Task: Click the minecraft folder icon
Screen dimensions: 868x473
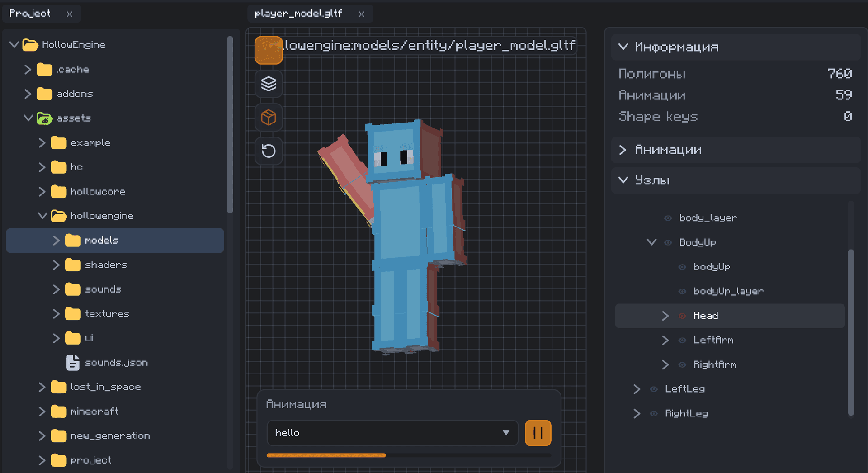Action: click(59, 411)
